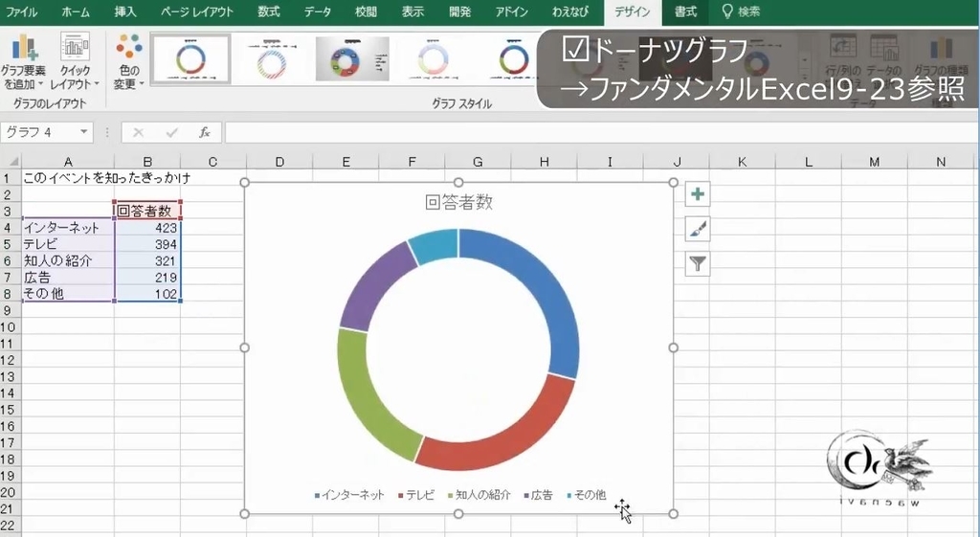Screen dimensions: 980x537
Task: Select cell B8 with value 102
Action: 147,293
